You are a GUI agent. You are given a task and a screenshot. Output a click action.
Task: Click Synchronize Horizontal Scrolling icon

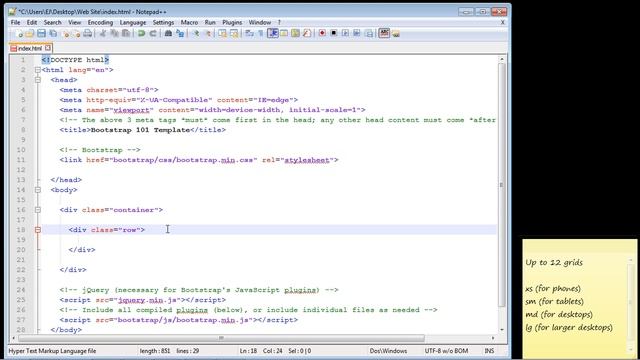[x=234, y=33]
